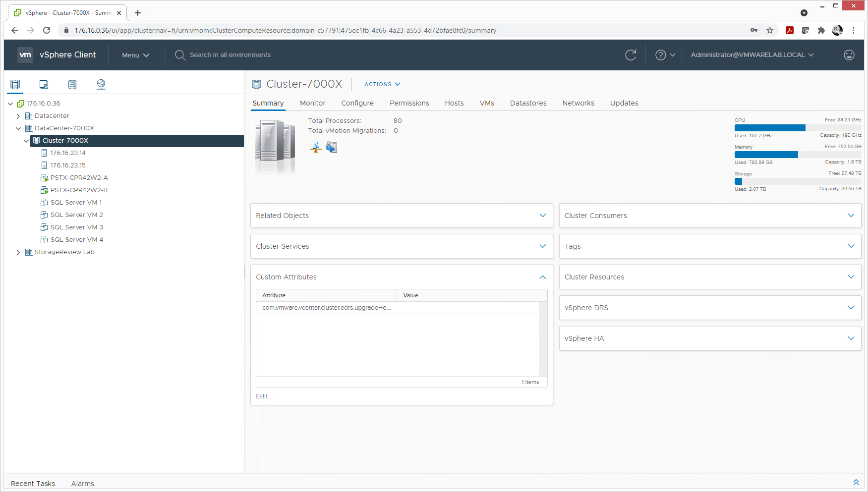Viewport: 868px width, 492px height.
Task: Open the Menu dropdown
Action: pyautogui.click(x=135, y=55)
